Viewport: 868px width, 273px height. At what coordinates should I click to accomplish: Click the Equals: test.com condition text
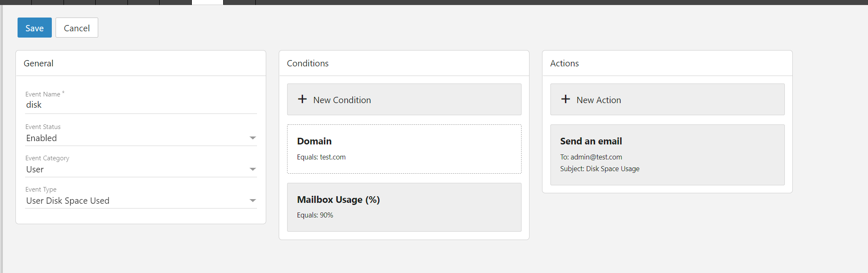click(321, 157)
